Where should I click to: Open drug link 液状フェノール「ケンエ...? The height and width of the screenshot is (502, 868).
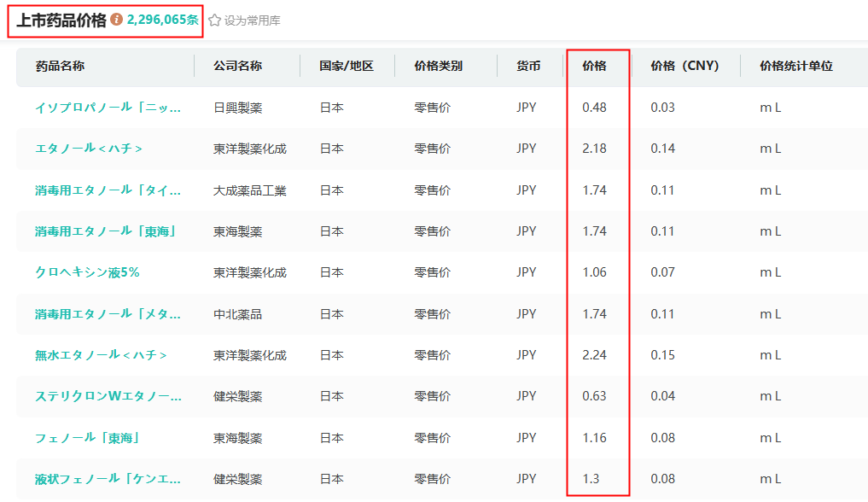pyautogui.click(x=108, y=479)
